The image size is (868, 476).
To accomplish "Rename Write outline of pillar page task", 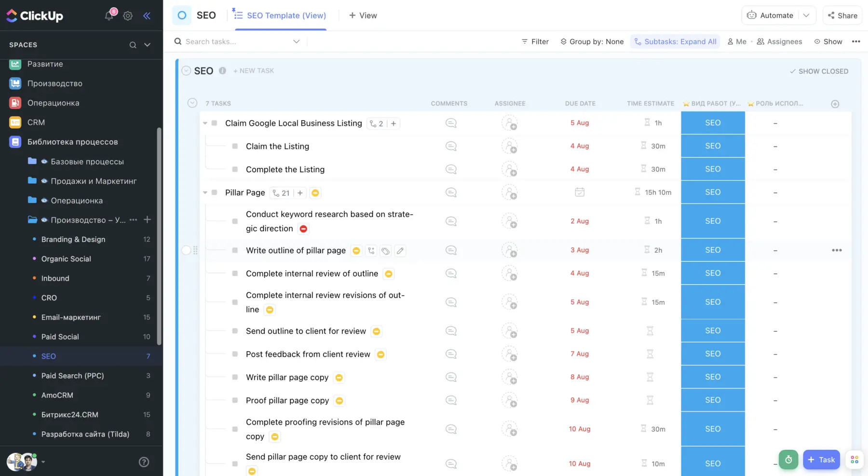I will pyautogui.click(x=400, y=250).
